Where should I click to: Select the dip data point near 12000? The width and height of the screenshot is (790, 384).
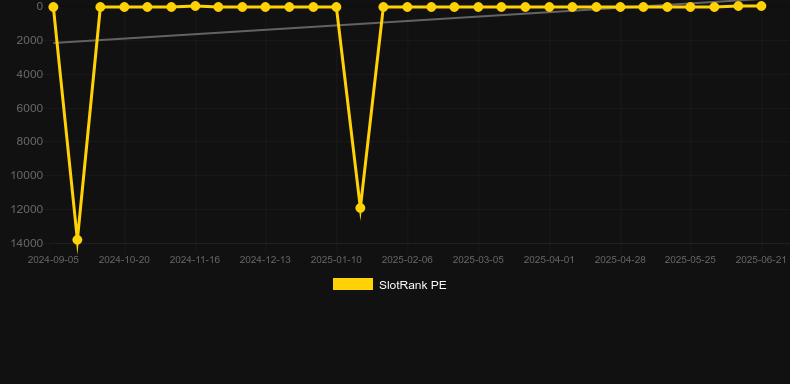360,208
